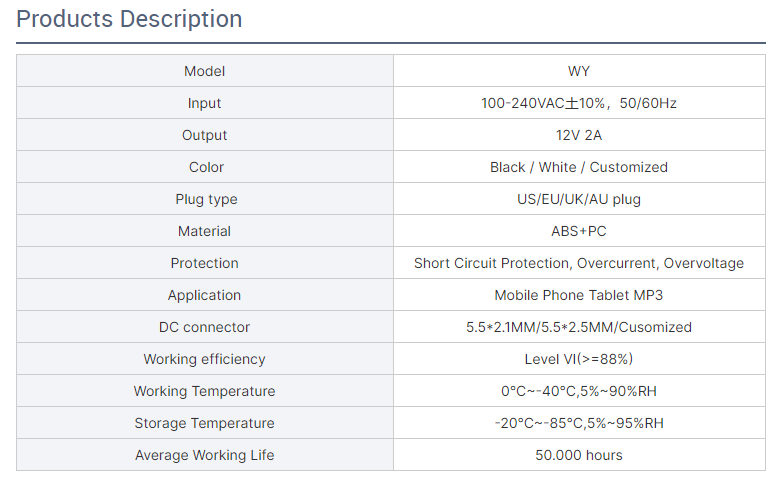This screenshot has width=777, height=478.
Task: Select the Plug type label cell
Action: [x=206, y=199]
